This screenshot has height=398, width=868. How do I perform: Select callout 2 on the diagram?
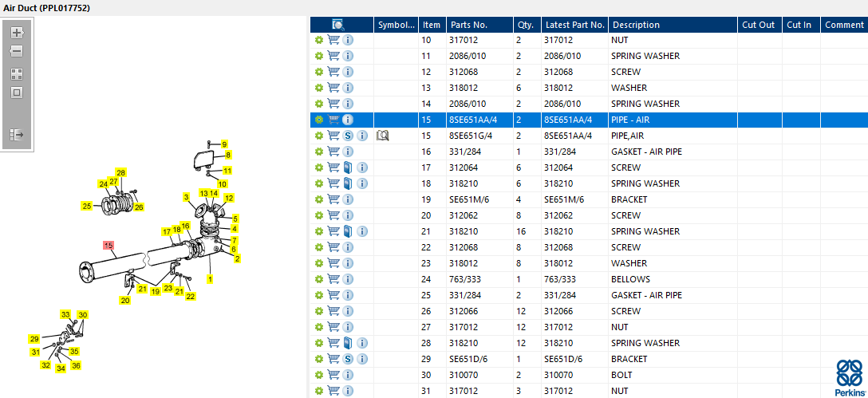(238, 258)
